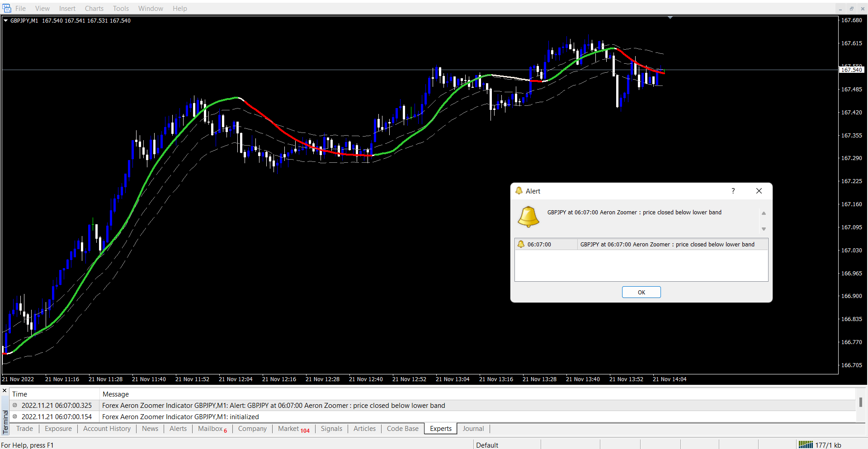This screenshot has width=868, height=449.
Task: Close the Terminal panel with its X icon
Action: click(5, 391)
